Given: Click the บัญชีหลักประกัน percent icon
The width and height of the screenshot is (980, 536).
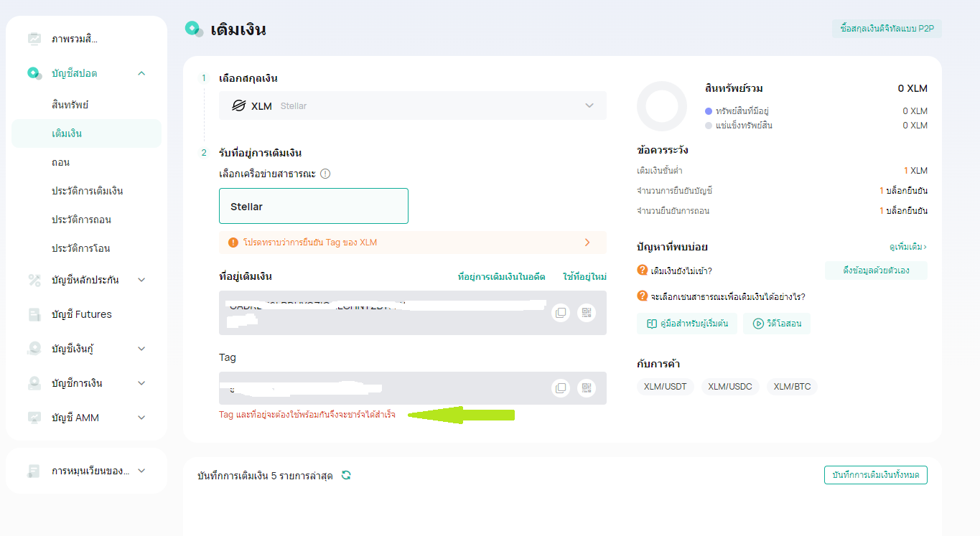Looking at the screenshot, I should click(34, 280).
